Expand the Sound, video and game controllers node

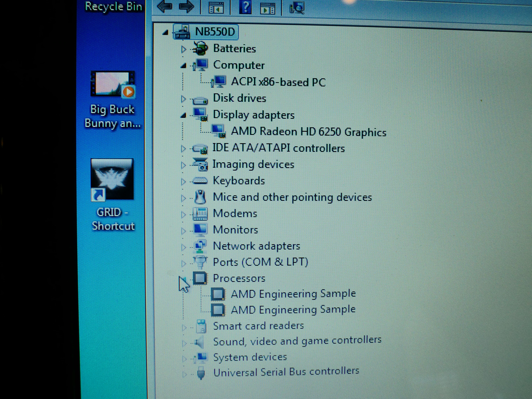[184, 343]
